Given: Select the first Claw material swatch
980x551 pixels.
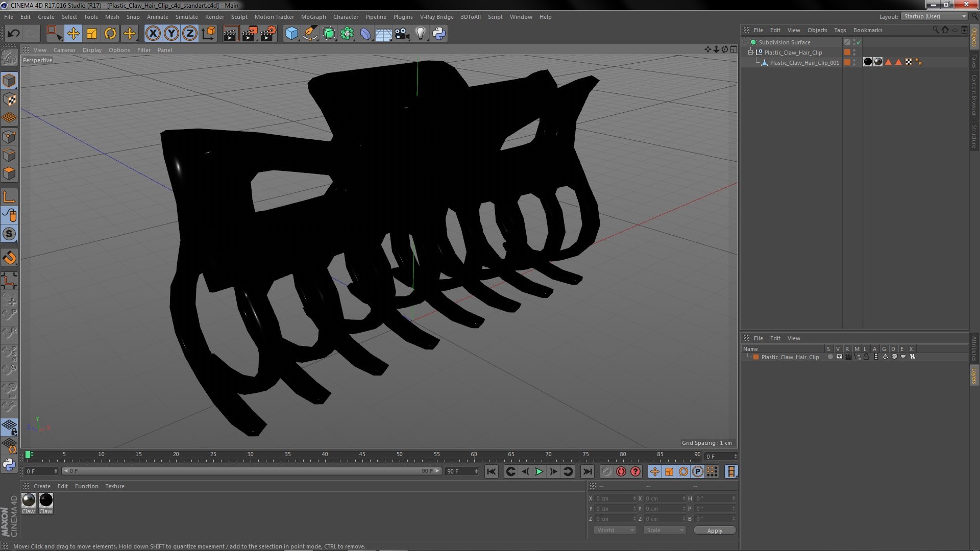Looking at the screenshot, I should pyautogui.click(x=29, y=500).
